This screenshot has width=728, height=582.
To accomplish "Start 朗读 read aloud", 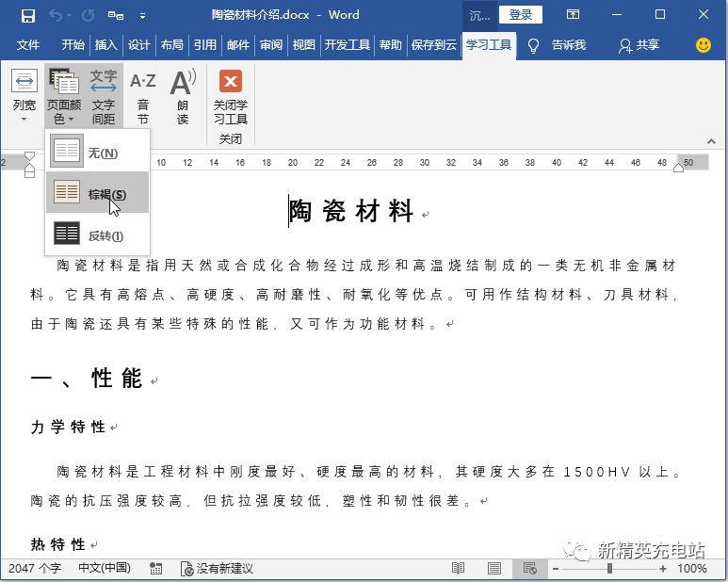I will point(183,97).
